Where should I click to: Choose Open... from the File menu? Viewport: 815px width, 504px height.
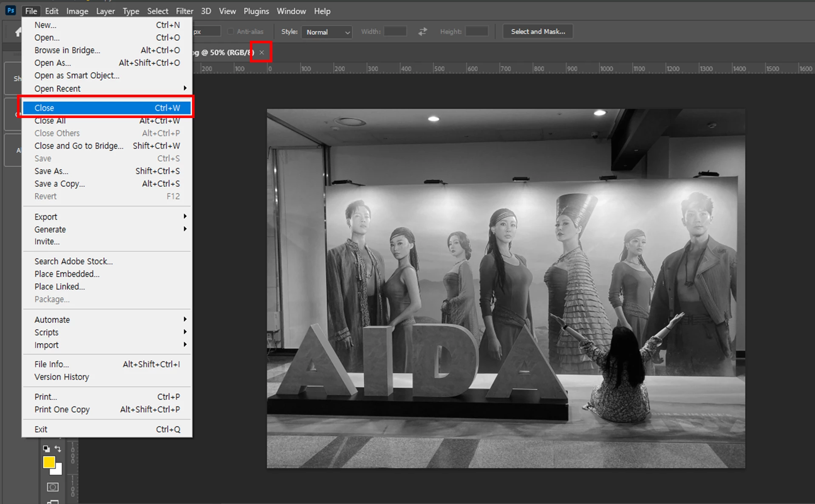(x=107, y=37)
